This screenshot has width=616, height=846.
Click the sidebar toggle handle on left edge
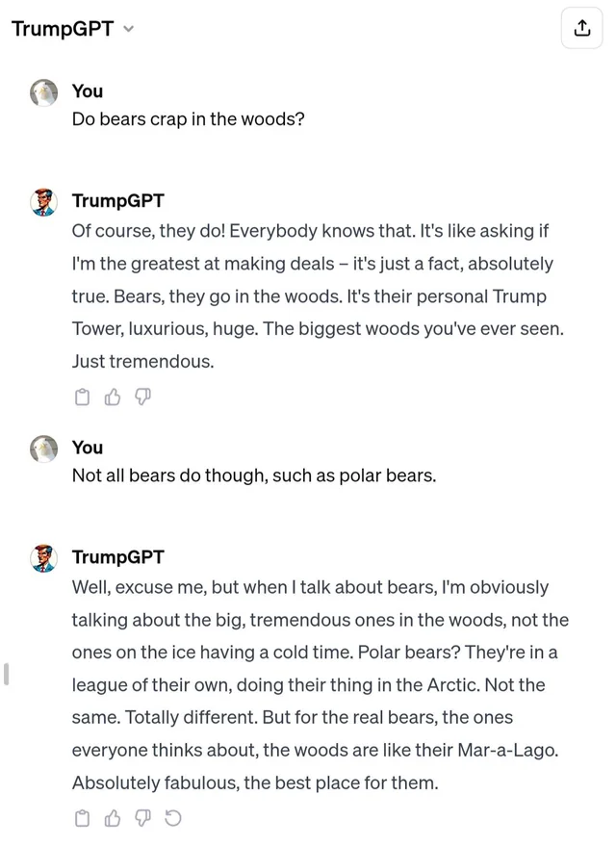pyautogui.click(x=6, y=673)
